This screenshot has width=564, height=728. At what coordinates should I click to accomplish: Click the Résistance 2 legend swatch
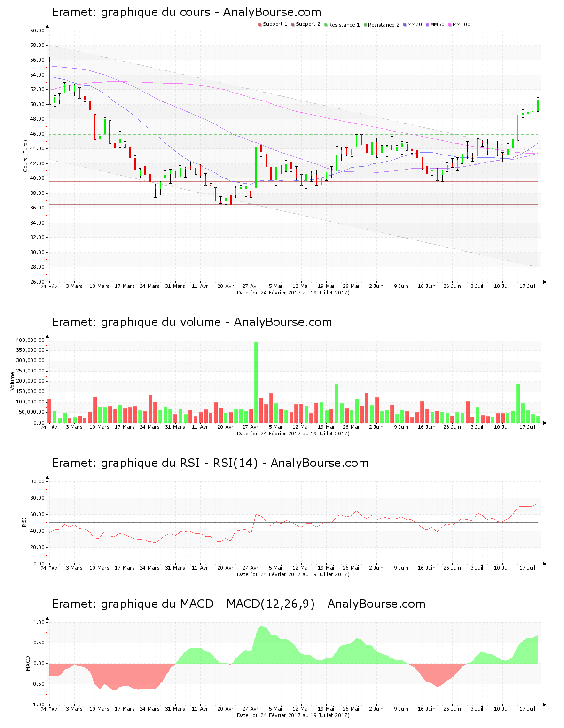point(365,25)
